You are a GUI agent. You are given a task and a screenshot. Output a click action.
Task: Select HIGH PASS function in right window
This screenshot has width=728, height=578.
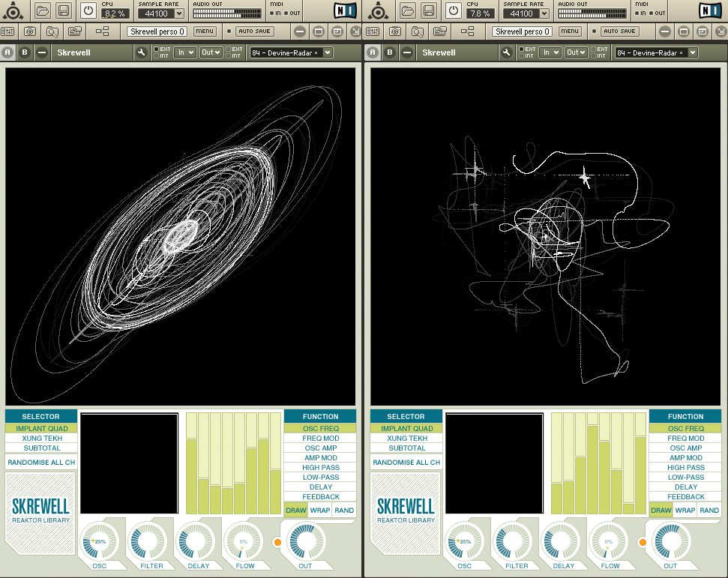(x=685, y=467)
